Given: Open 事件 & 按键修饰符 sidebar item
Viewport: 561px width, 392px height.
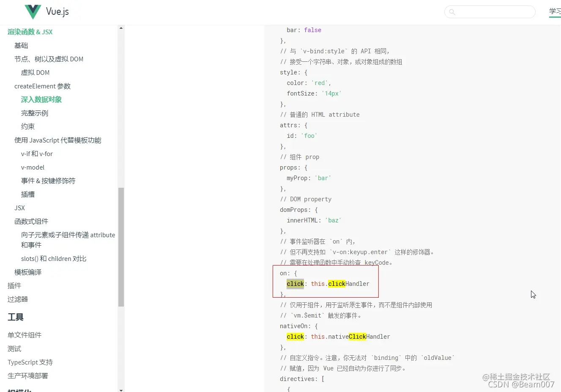Looking at the screenshot, I should 48,181.
